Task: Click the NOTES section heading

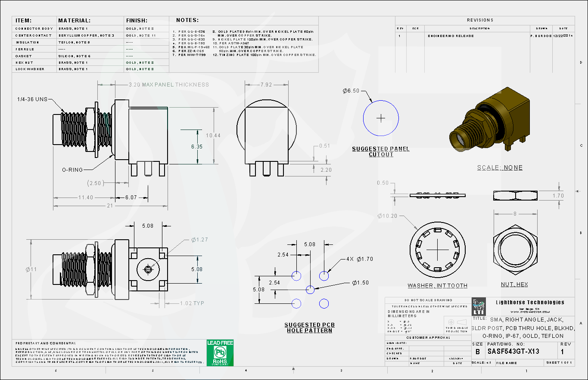Action: (x=187, y=20)
